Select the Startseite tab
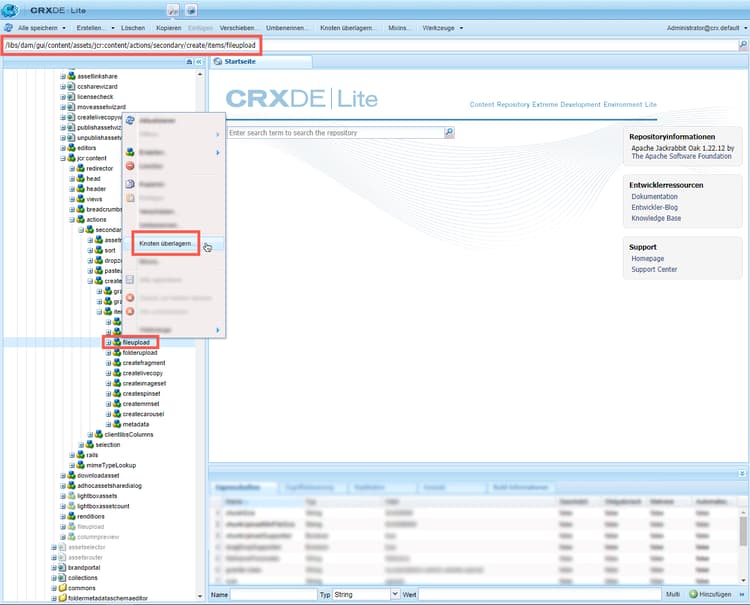This screenshot has width=750, height=605. click(261, 61)
